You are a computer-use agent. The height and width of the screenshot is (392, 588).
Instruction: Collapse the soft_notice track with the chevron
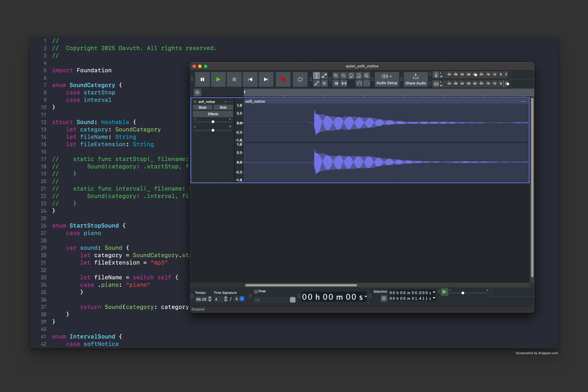tap(225, 102)
